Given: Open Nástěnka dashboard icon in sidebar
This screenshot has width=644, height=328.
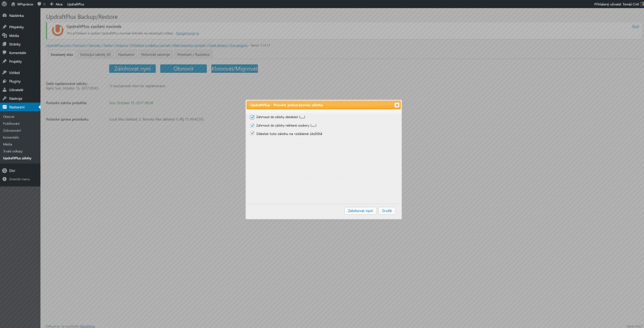Looking at the screenshot, I should point(4,16).
